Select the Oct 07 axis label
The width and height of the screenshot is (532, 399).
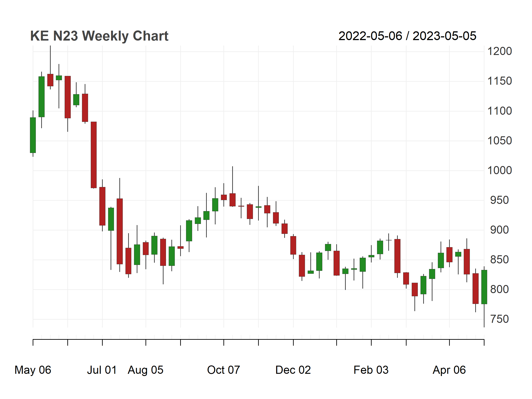tap(223, 370)
